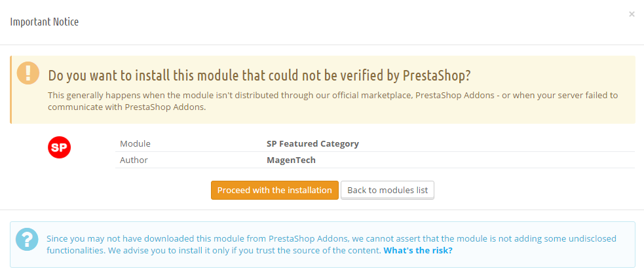Select the MagenTech author name

(291, 160)
